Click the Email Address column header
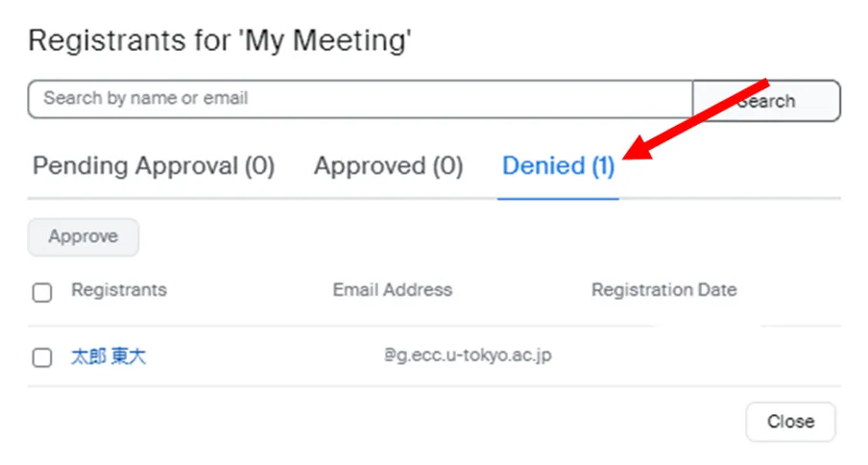 (x=392, y=290)
